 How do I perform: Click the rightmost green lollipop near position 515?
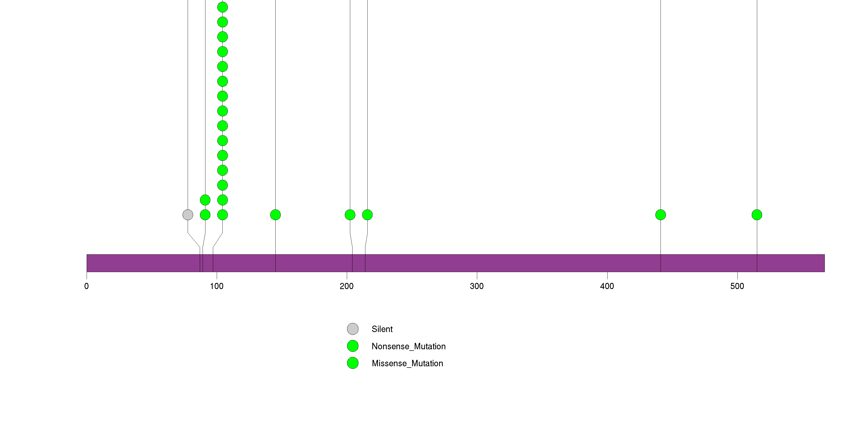[757, 215]
